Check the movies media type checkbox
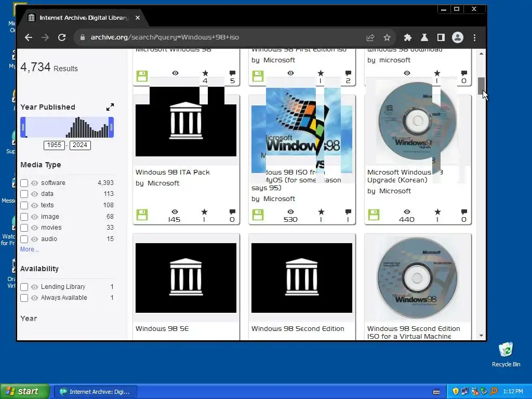The width and height of the screenshot is (532, 399). (24, 228)
